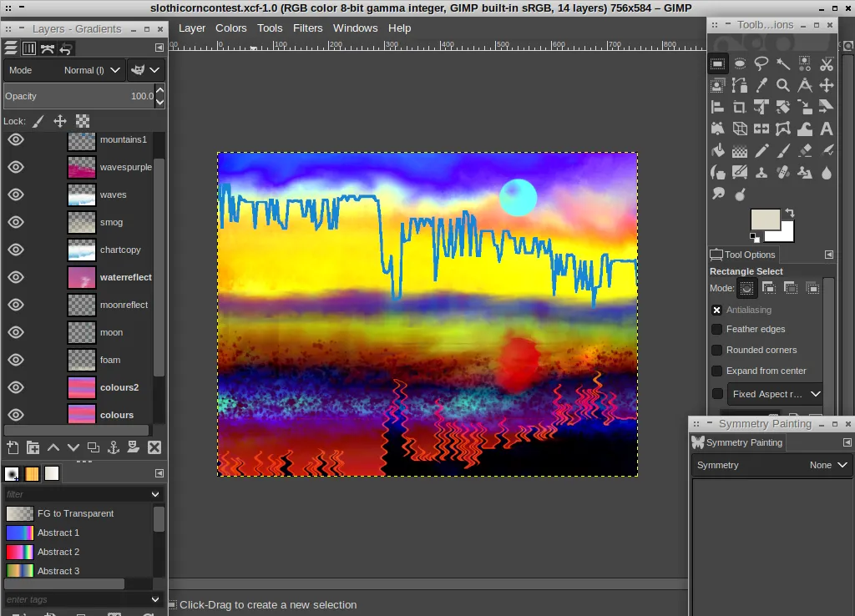
Task: Select the Measure compass tool
Action: click(805, 86)
